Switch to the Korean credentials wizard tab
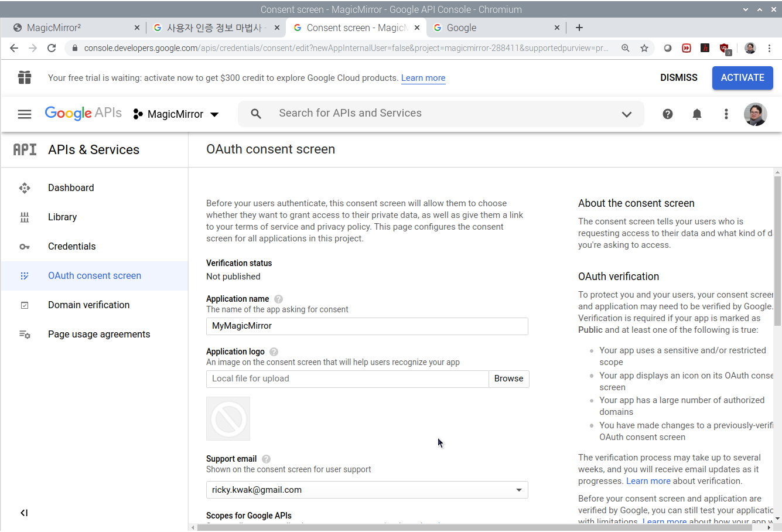This screenshot has width=782, height=532. [215, 28]
